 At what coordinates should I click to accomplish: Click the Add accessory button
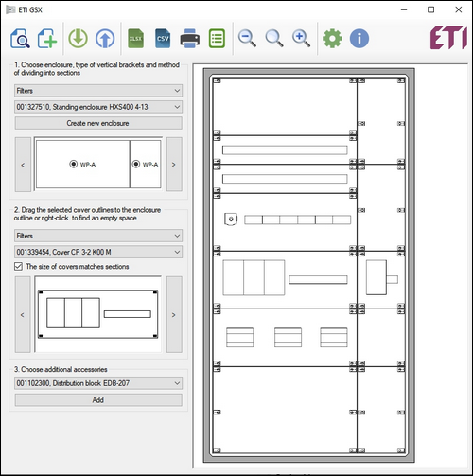click(x=98, y=400)
